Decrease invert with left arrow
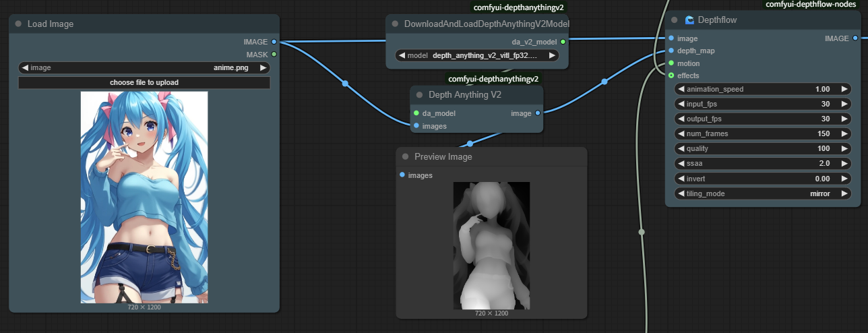This screenshot has height=333, width=868. [x=681, y=178]
